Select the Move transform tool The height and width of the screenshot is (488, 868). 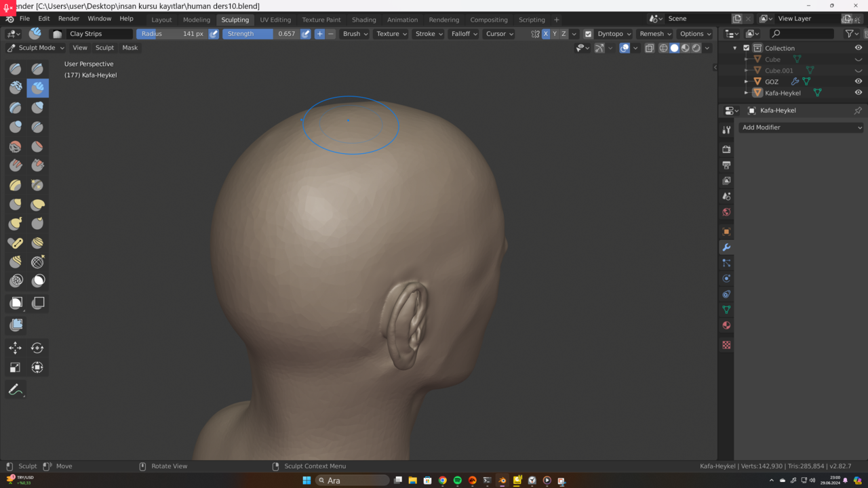pyautogui.click(x=16, y=348)
